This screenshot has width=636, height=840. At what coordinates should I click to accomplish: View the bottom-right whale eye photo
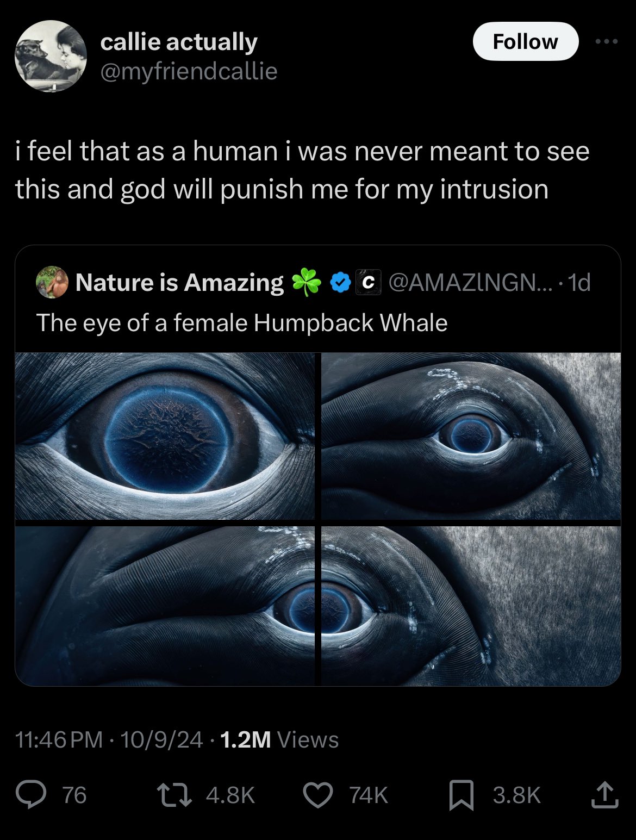pos(471,605)
